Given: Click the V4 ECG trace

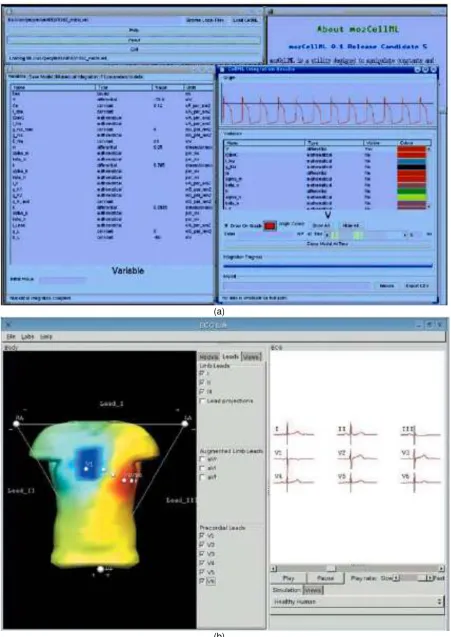Looking at the screenshot, I should click(x=293, y=481).
